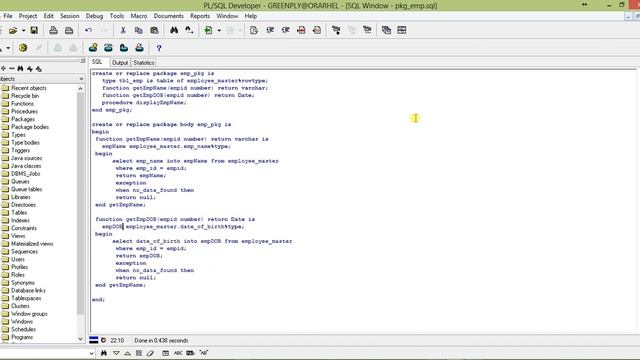Open the File menu

[8, 16]
